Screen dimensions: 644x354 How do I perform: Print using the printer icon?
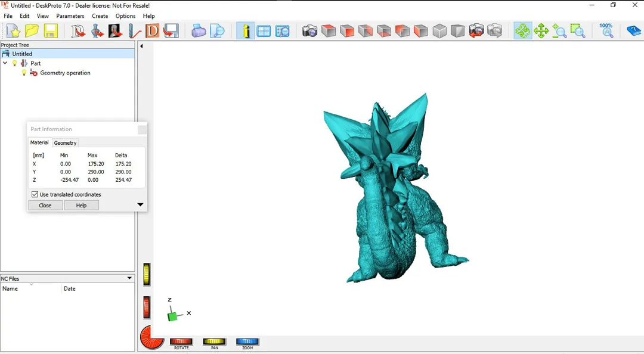[199, 31]
